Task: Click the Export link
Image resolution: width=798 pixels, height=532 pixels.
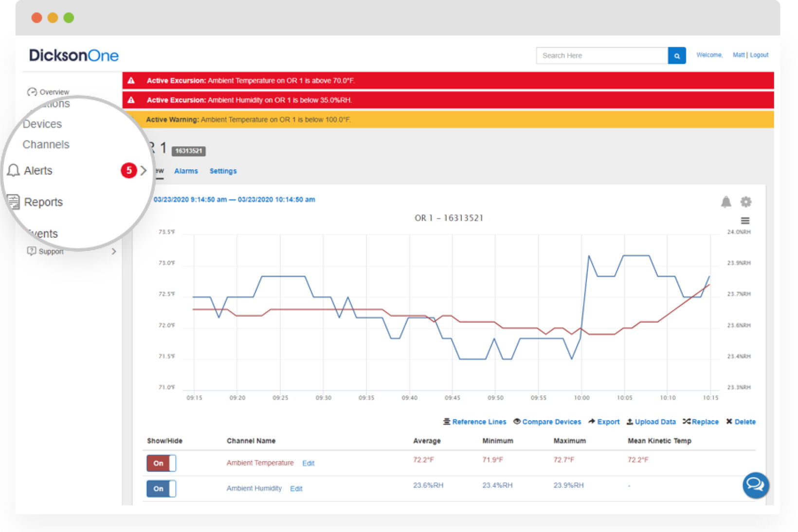Action: (x=608, y=422)
